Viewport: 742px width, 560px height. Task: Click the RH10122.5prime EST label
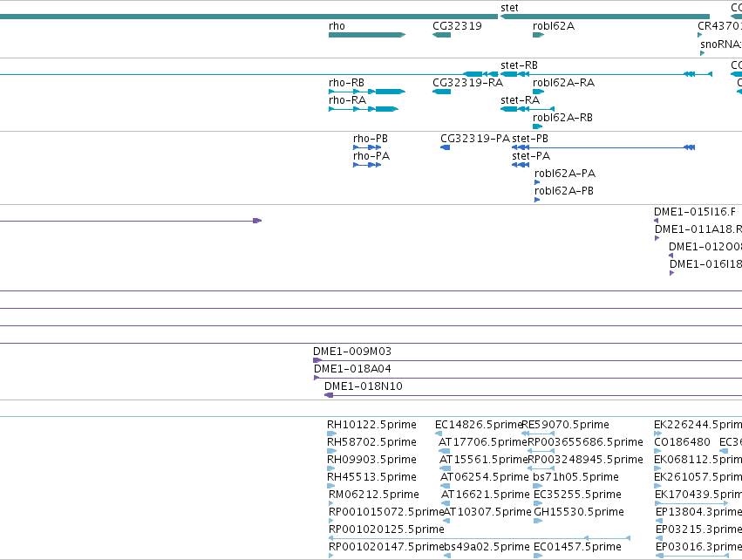[371, 425]
